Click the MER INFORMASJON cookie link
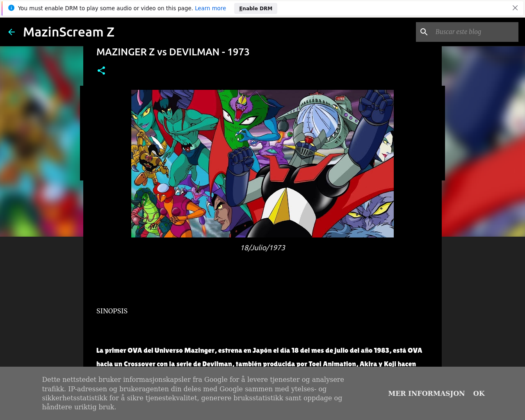This screenshot has height=420, width=525. click(x=427, y=393)
